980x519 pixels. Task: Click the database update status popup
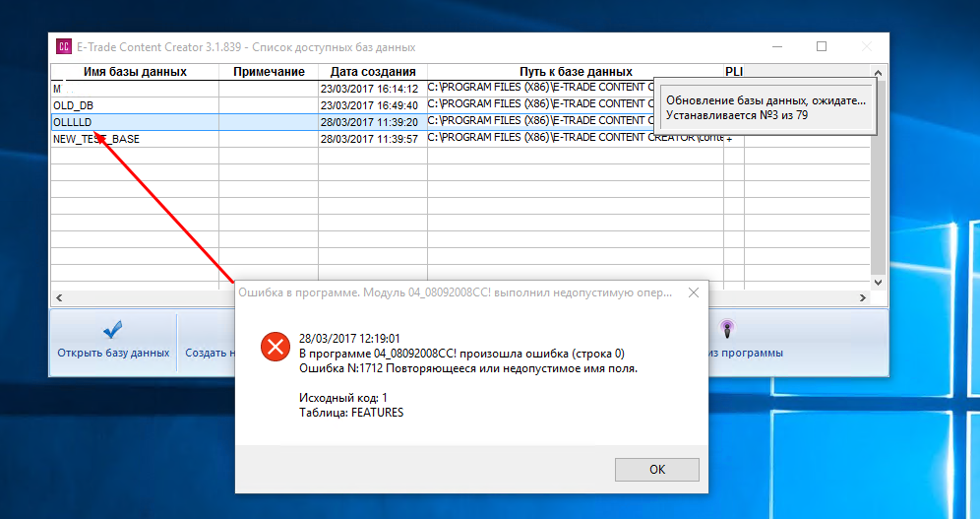(x=766, y=107)
